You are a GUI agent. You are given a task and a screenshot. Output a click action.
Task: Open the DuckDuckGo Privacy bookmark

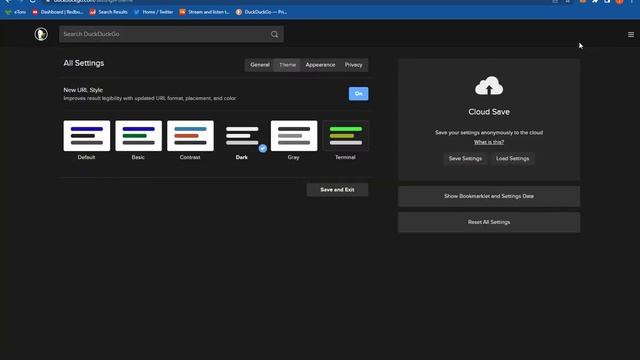tap(262, 12)
